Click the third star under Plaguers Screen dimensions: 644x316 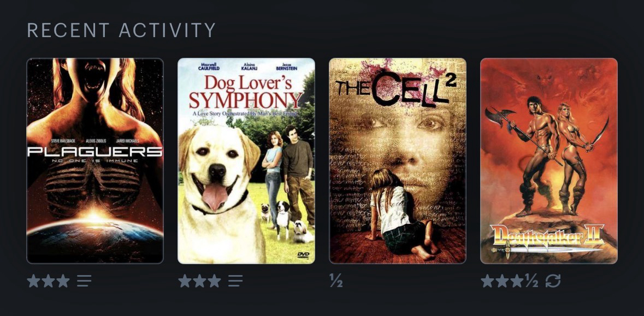pyautogui.click(x=63, y=281)
